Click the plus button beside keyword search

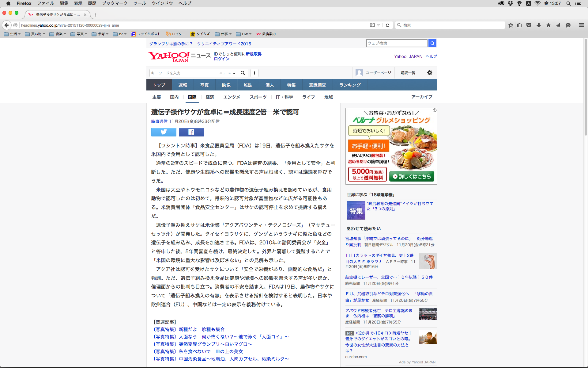(254, 73)
